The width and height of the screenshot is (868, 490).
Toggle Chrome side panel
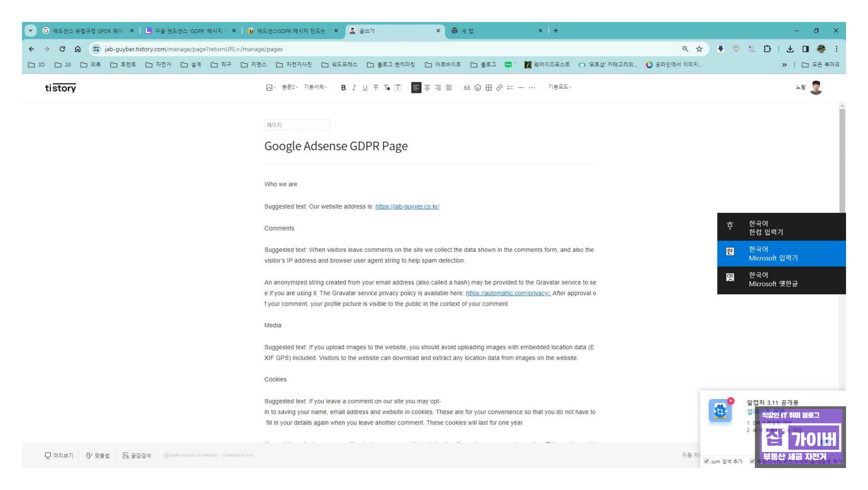click(806, 49)
